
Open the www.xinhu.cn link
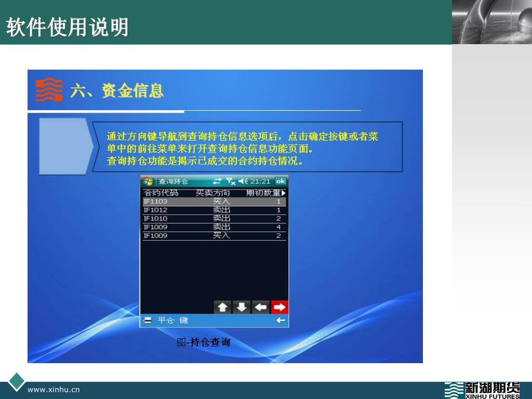54,390
